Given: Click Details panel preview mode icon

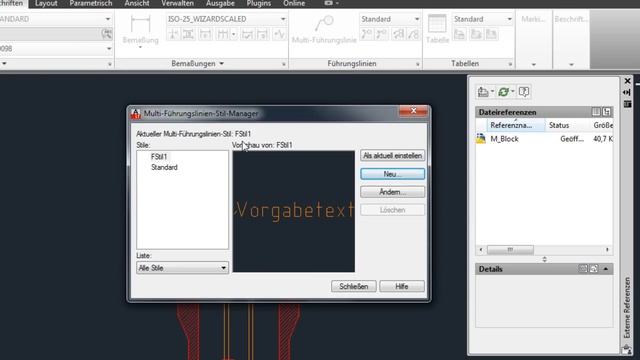Looking at the screenshot, I should pos(593,269).
